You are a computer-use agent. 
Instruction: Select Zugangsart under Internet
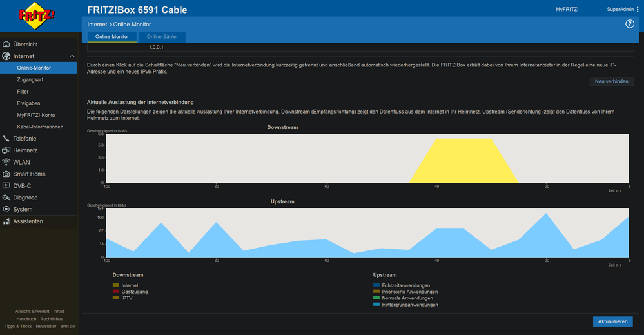[30, 79]
